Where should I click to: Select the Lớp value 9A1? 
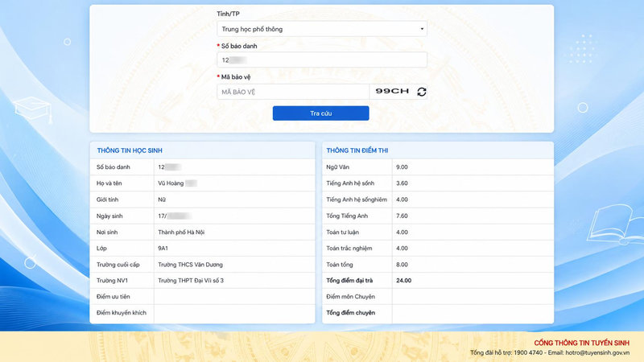pyautogui.click(x=163, y=248)
